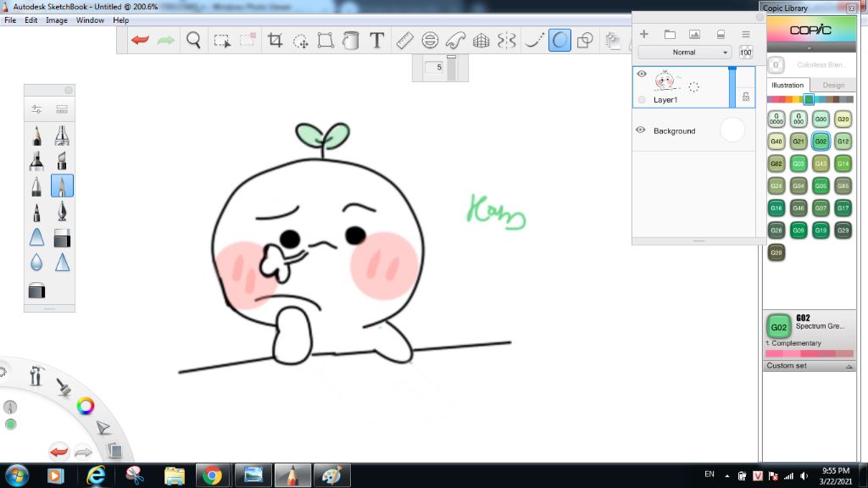Pick the pencil brush in brush palette
Screen dimensions: 868x488
coord(36,136)
